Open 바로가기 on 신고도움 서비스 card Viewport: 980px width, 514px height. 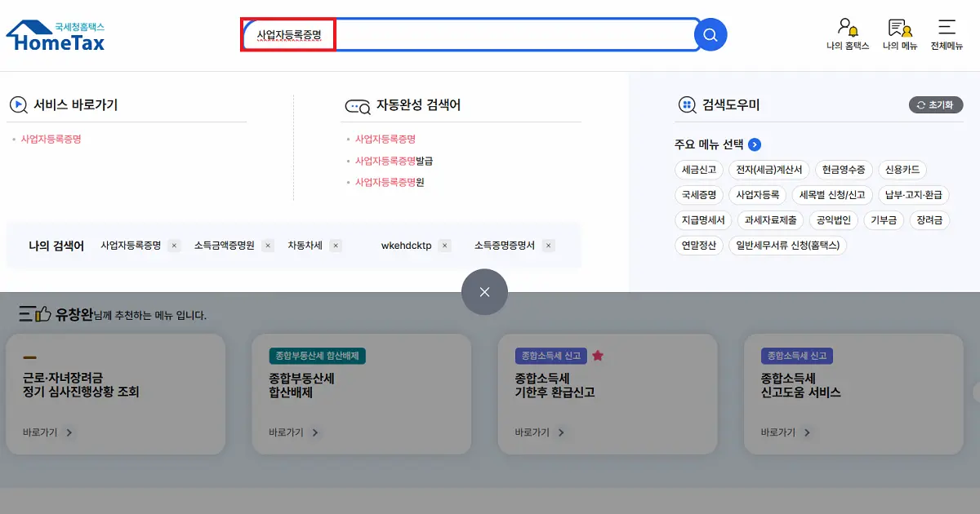tap(786, 432)
